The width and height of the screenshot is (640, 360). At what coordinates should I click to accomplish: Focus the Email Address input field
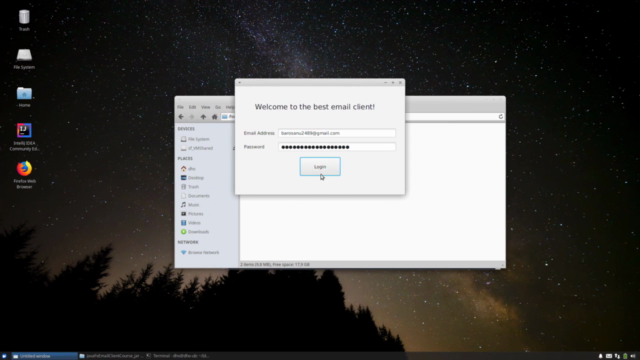coord(337,133)
